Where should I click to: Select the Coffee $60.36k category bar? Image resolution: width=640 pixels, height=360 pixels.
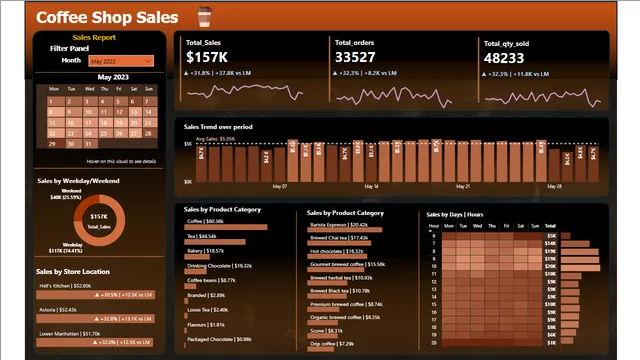click(226, 227)
